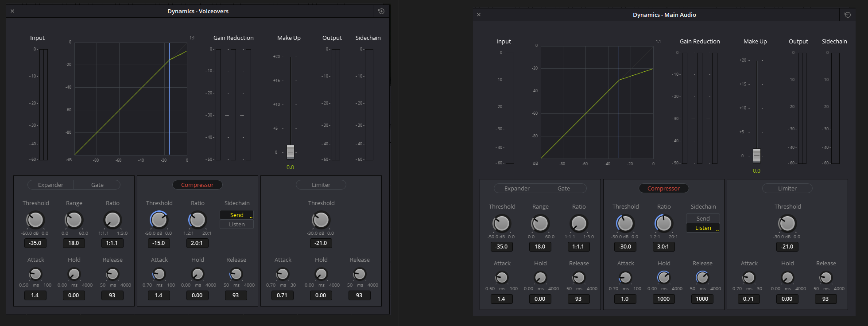
Task: Close the Dynamics - Voiceovers window
Action: pos(12,11)
